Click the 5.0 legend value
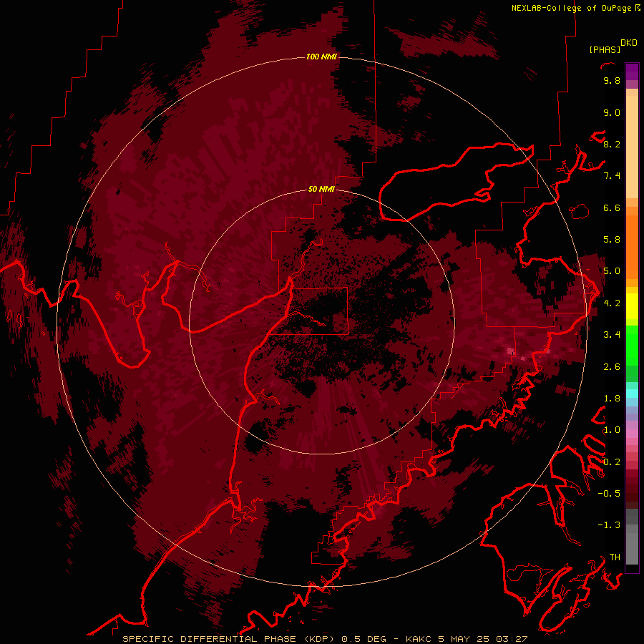The height and width of the screenshot is (644, 644). (x=612, y=271)
